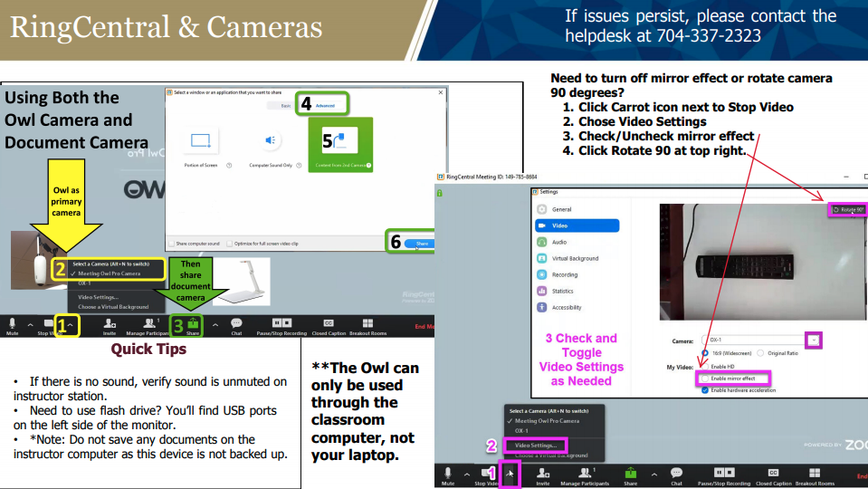Select 16:9 (Widescreen) radio button
Screen dimensions: 868x489
(x=705, y=353)
